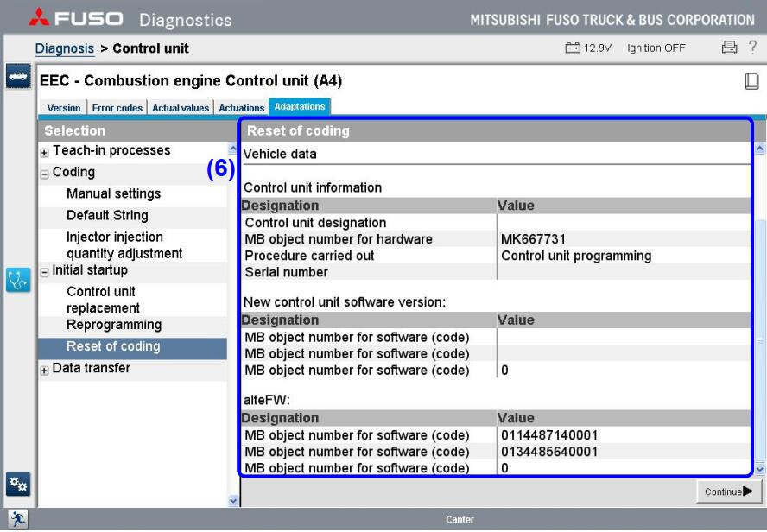Click the 0114487140001 software code value
The width and height of the screenshot is (767, 532).
549,435
